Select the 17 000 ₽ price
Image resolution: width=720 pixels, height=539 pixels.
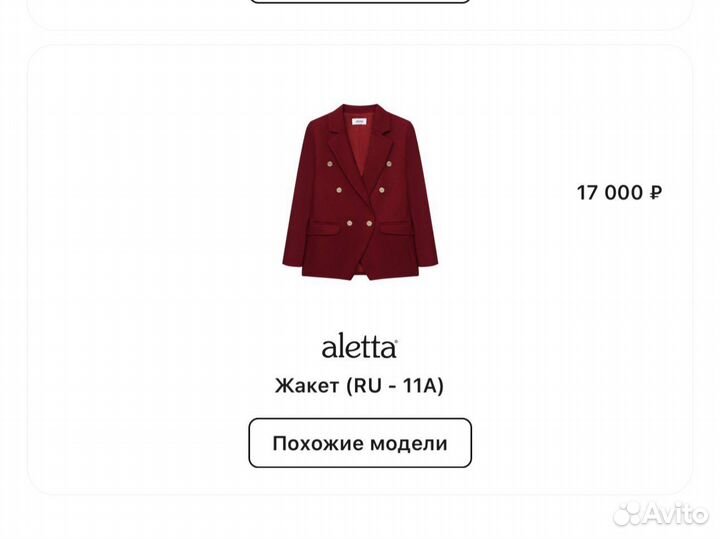click(619, 192)
